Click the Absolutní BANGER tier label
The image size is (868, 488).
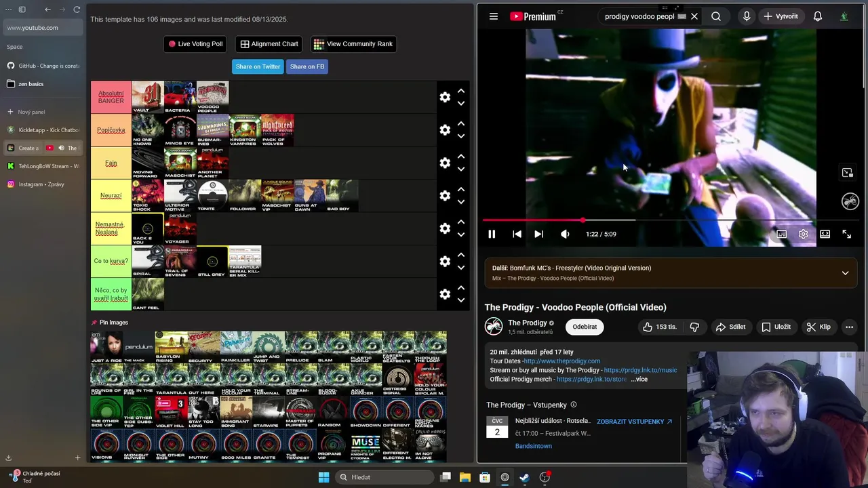tap(111, 97)
